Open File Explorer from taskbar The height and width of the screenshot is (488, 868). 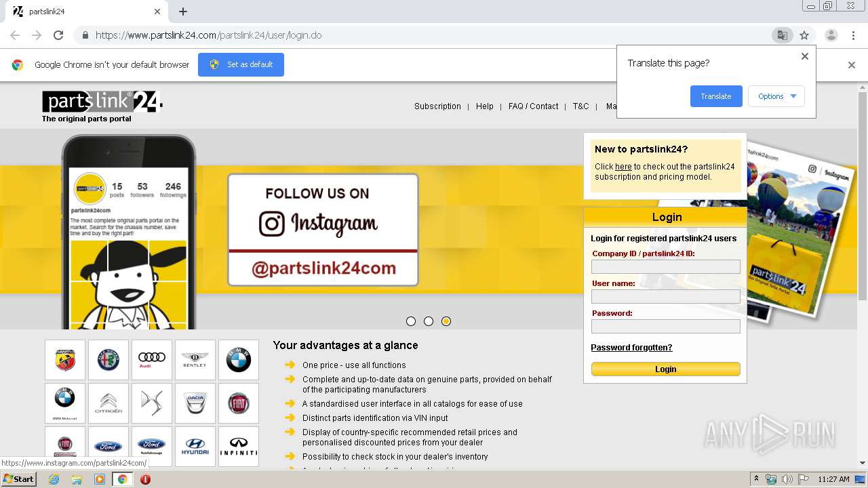point(77,479)
